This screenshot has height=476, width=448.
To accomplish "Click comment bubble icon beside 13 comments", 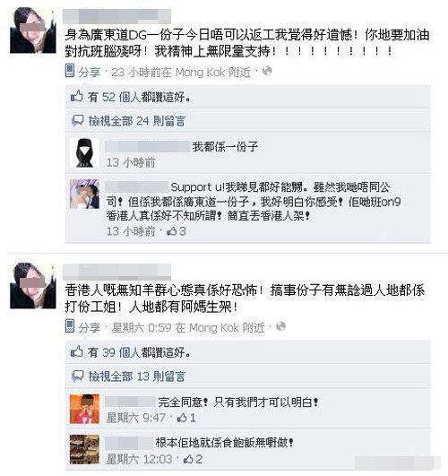I will (77, 376).
